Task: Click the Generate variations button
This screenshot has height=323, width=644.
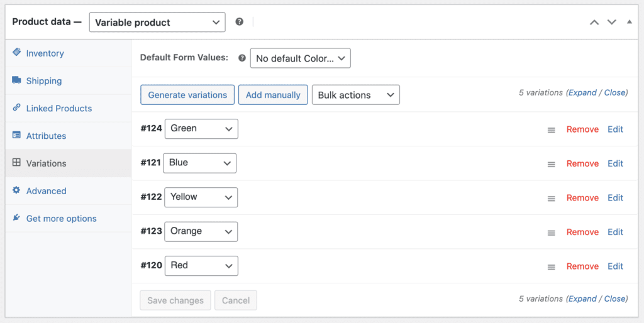Action: click(187, 95)
